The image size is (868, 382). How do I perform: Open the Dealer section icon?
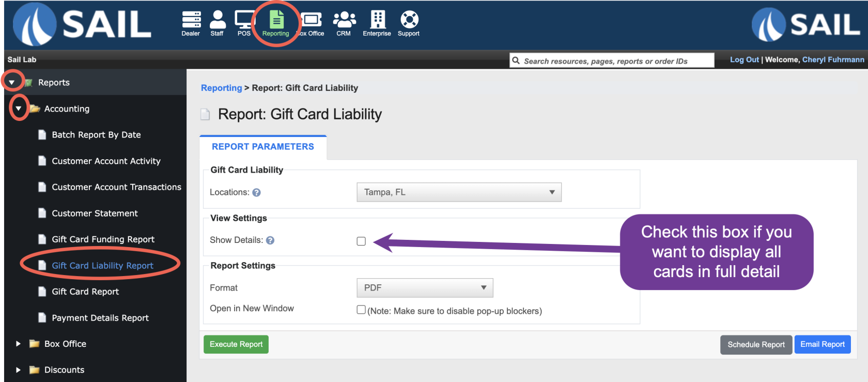pos(191,24)
